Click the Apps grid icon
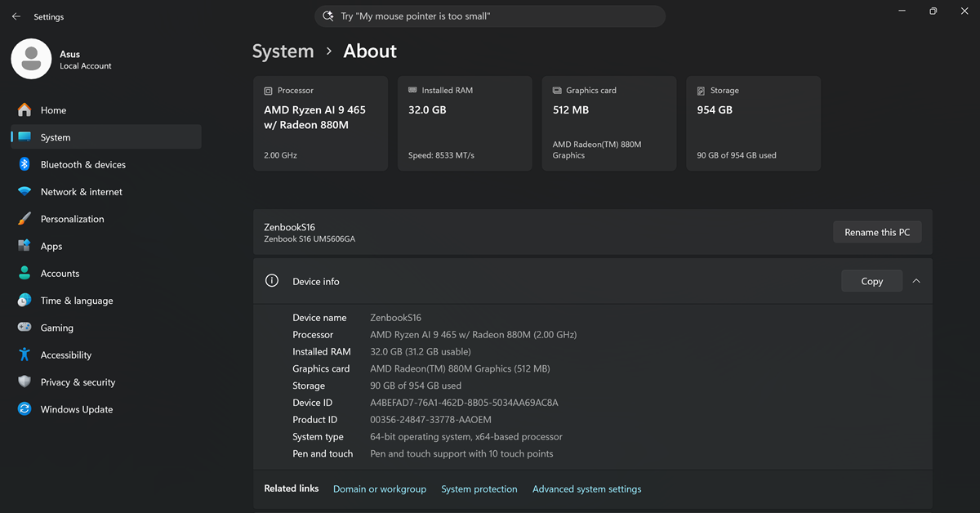This screenshot has width=980, height=513. 24,246
